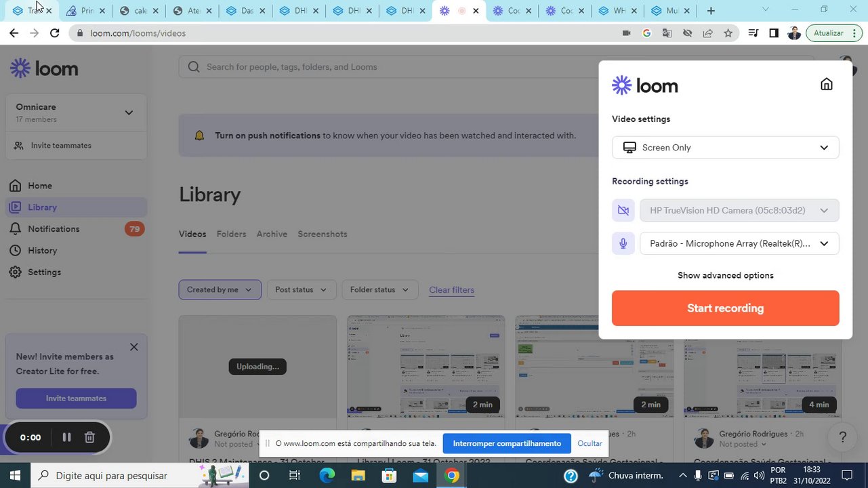The height and width of the screenshot is (488, 868).
Task: Click the help question mark button
Action: coord(842,437)
